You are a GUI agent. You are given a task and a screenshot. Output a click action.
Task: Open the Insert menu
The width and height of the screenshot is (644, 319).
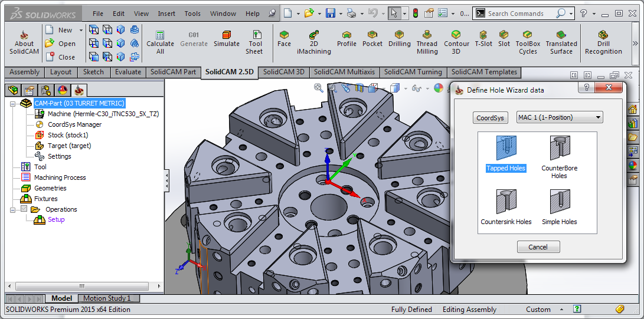pos(166,14)
